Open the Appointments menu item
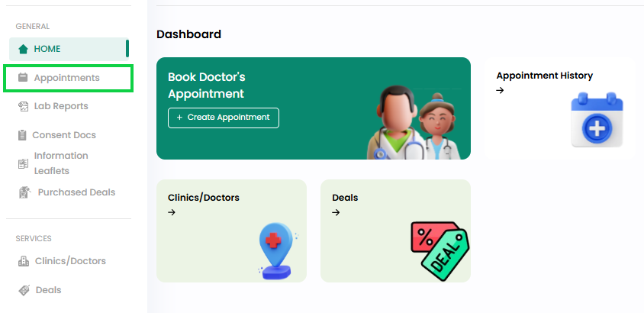 (68, 78)
